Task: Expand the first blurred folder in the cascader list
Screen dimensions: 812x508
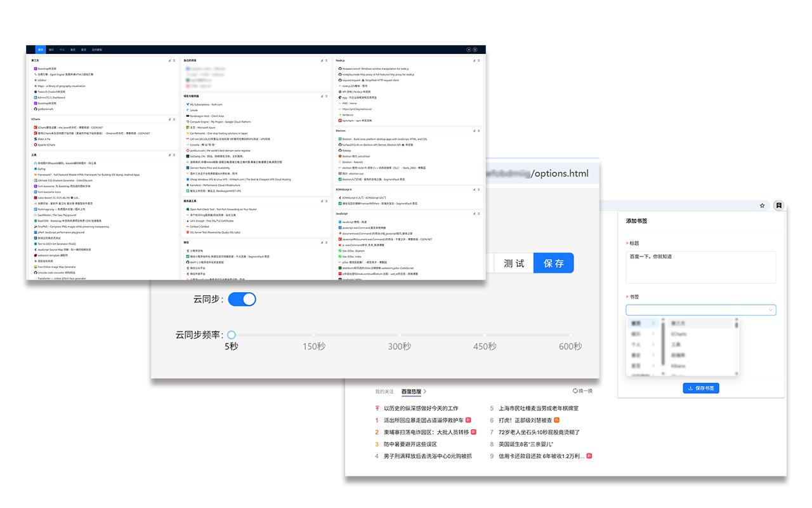Action: pyautogui.click(x=643, y=323)
